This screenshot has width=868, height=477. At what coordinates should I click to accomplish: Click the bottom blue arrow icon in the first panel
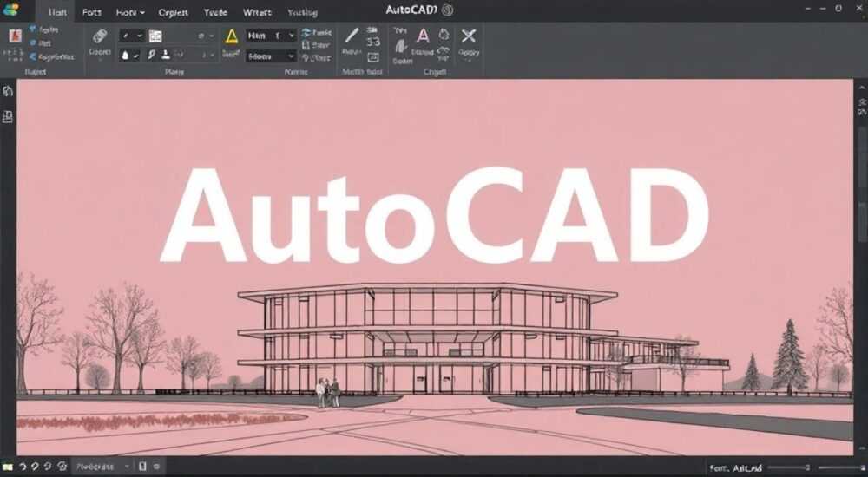click(x=33, y=56)
